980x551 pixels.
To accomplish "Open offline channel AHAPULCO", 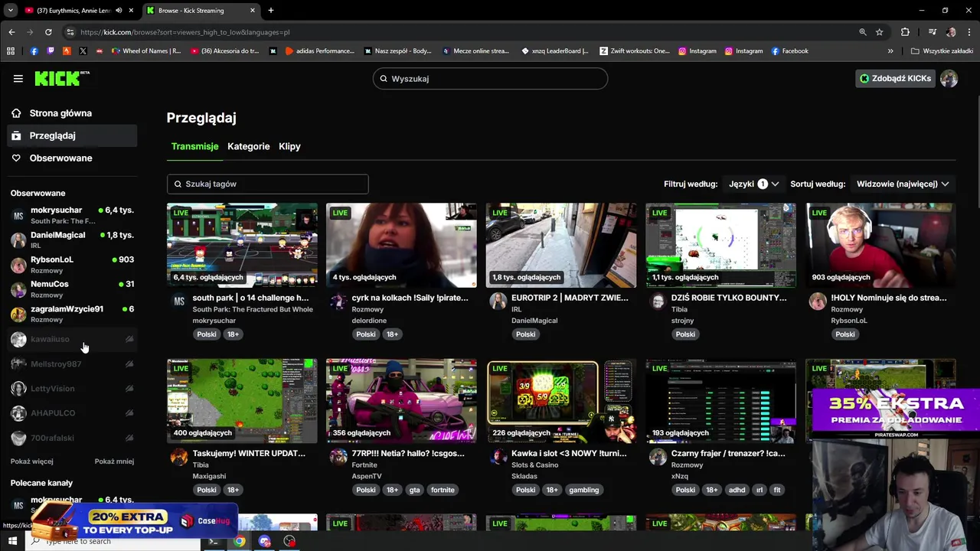I will click(73, 413).
